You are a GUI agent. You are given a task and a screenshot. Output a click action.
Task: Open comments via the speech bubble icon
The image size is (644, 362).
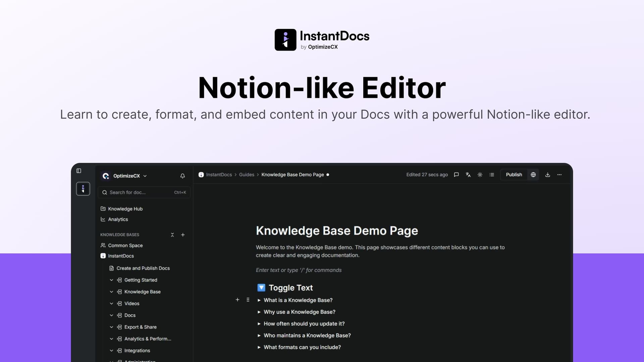click(456, 175)
